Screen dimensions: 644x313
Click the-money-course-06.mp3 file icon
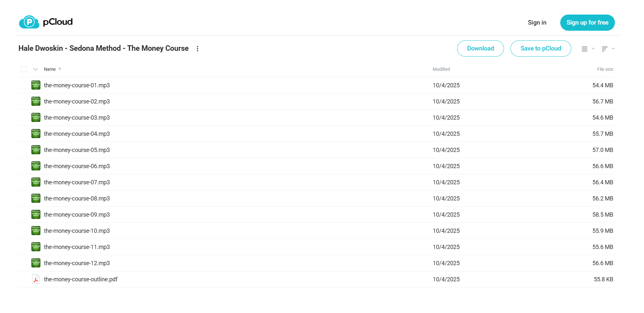click(x=36, y=166)
